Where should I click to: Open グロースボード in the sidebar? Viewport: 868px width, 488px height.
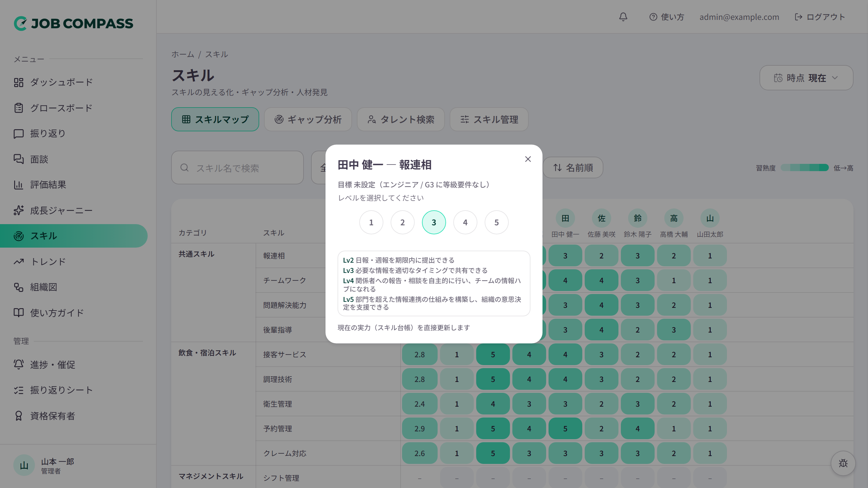[x=74, y=108]
